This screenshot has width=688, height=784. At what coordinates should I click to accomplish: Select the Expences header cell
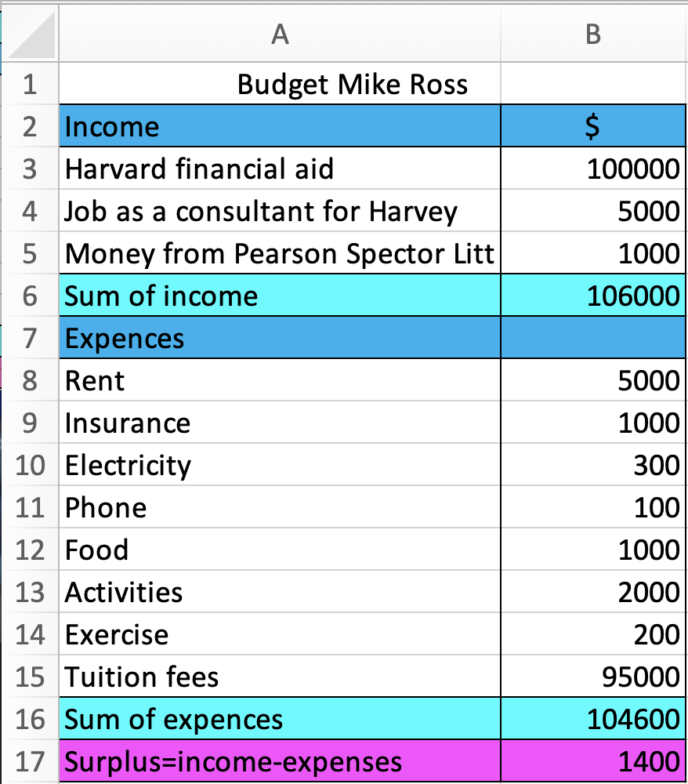[x=280, y=337]
